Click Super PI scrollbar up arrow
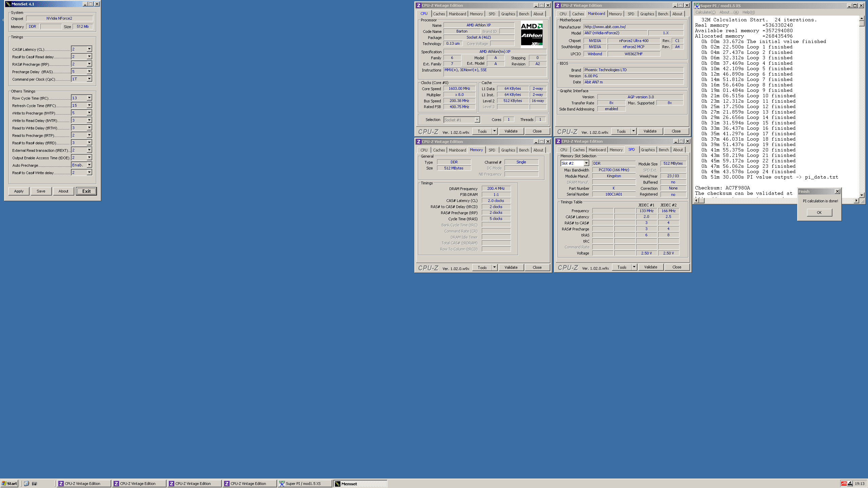 [862, 18]
